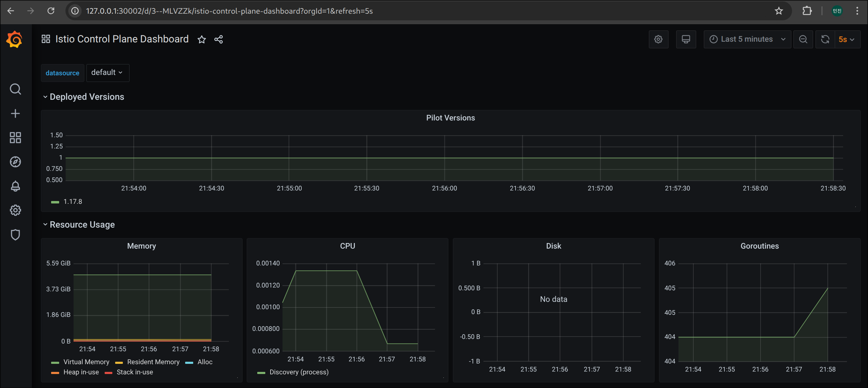
Task: Collapse the Deployed Versions row
Action: pyautogui.click(x=83, y=97)
